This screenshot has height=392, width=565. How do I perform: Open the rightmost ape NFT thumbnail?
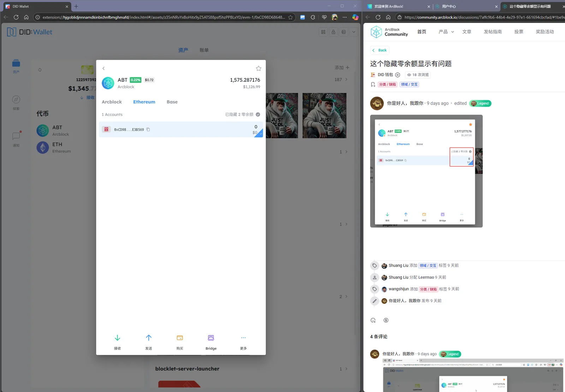tap(325, 115)
